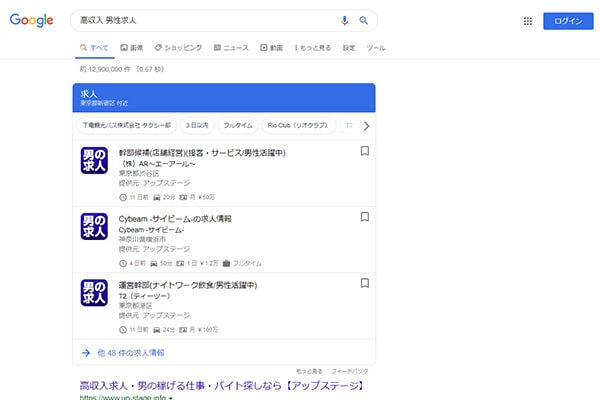This screenshot has height=400, width=600.
Task: Show more filter chips with right chevron
Action: (367, 126)
